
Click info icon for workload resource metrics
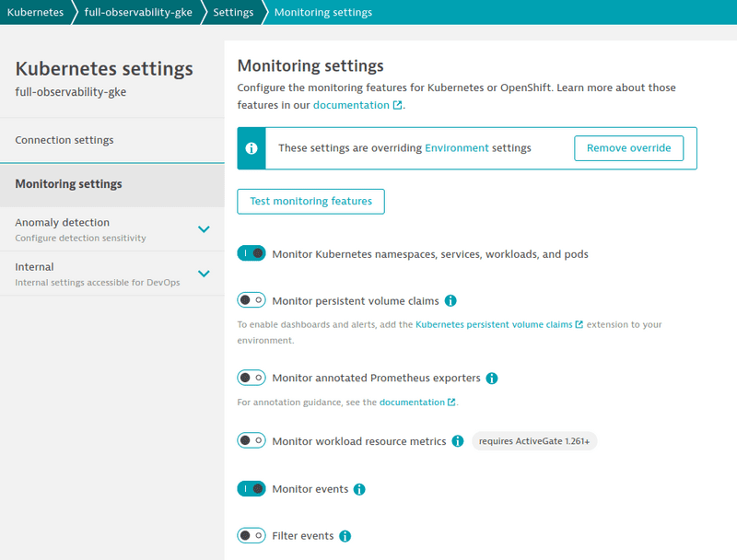(457, 441)
